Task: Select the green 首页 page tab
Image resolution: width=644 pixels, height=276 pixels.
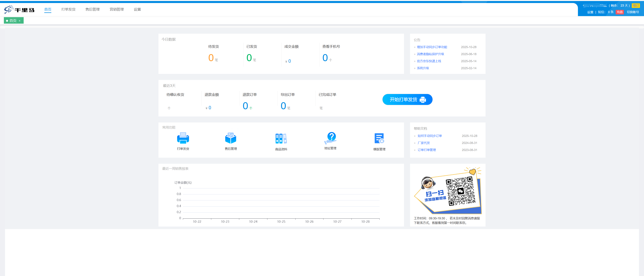Action: 13,21
